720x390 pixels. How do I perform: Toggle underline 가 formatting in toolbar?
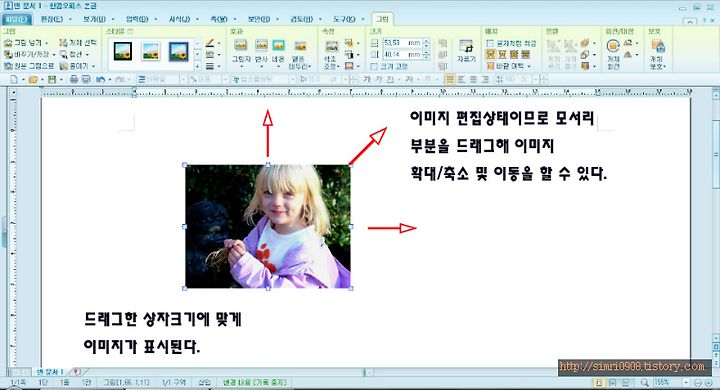(390, 79)
